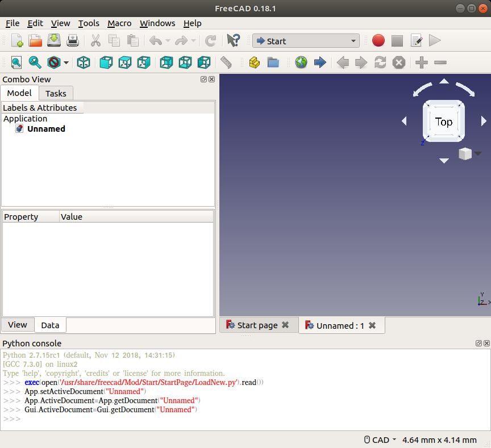Set the view to Right
Screen dimensions: 491x448
coord(144,62)
